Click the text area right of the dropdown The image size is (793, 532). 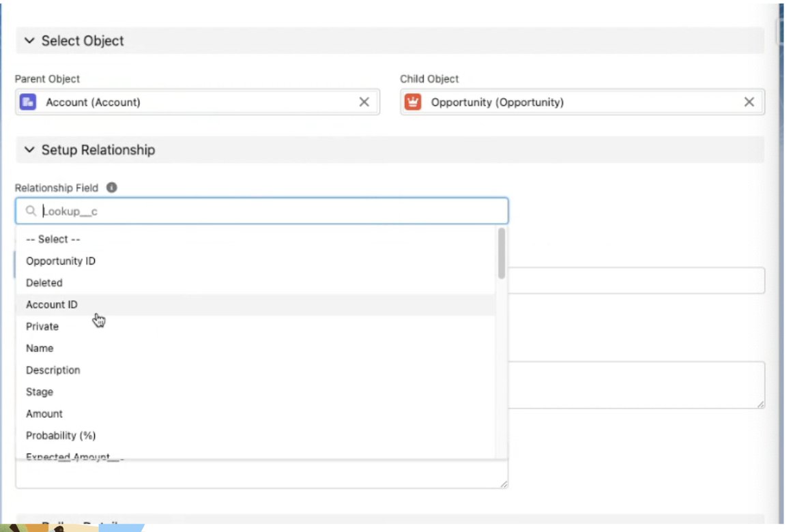[x=636, y=385]
